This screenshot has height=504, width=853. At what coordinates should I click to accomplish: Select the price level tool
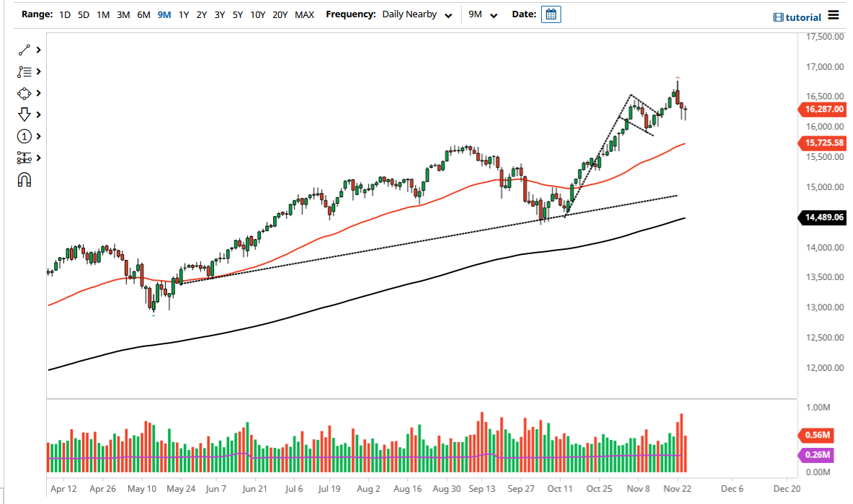click(23, 158)
